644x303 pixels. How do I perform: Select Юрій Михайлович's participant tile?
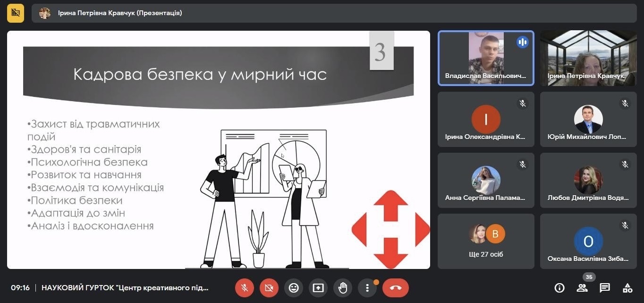pos(588,119)
